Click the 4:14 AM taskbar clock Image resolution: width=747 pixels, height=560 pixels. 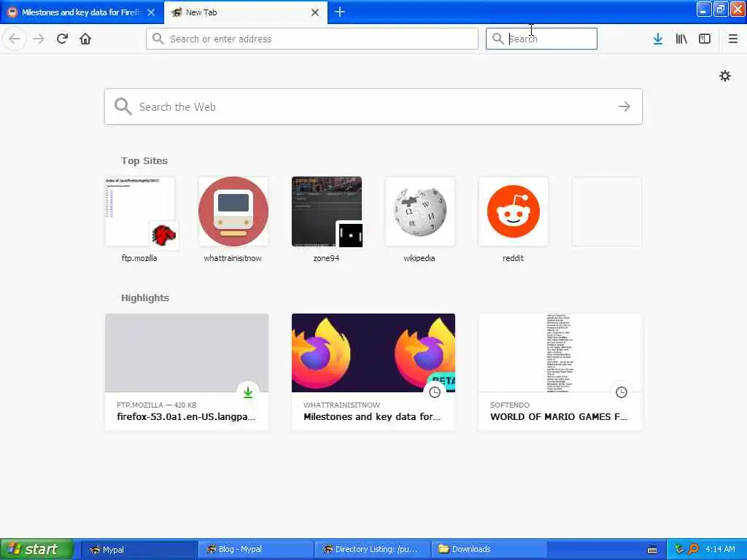click(x=720, y=549)
